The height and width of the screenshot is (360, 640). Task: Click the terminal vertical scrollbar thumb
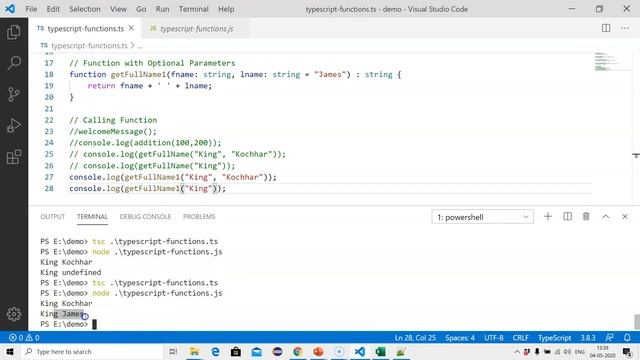click(636, 321)
